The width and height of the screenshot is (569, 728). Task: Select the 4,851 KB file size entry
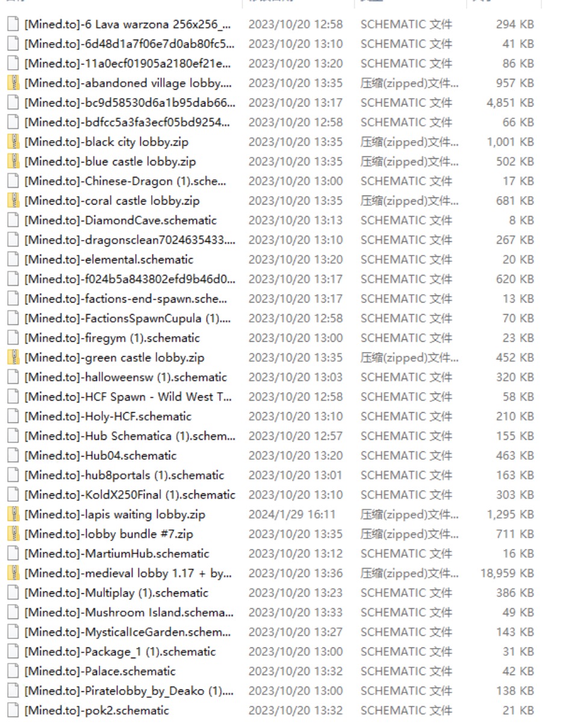click(509, 103)
